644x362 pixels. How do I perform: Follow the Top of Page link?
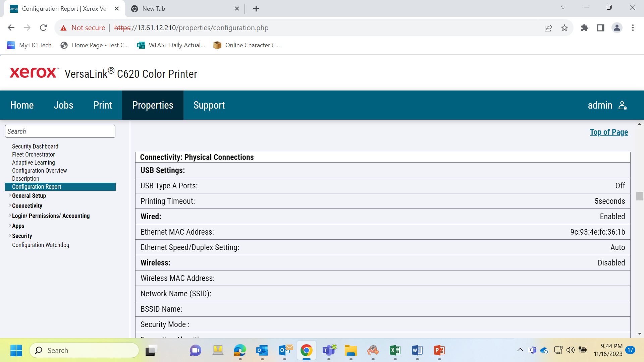pyautogui.click(x=609, y=132)
